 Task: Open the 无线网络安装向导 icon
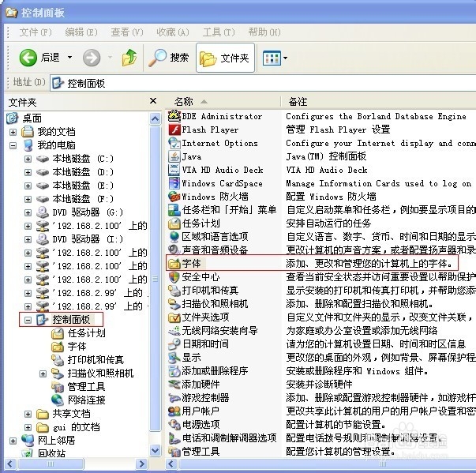pos(174,331)
